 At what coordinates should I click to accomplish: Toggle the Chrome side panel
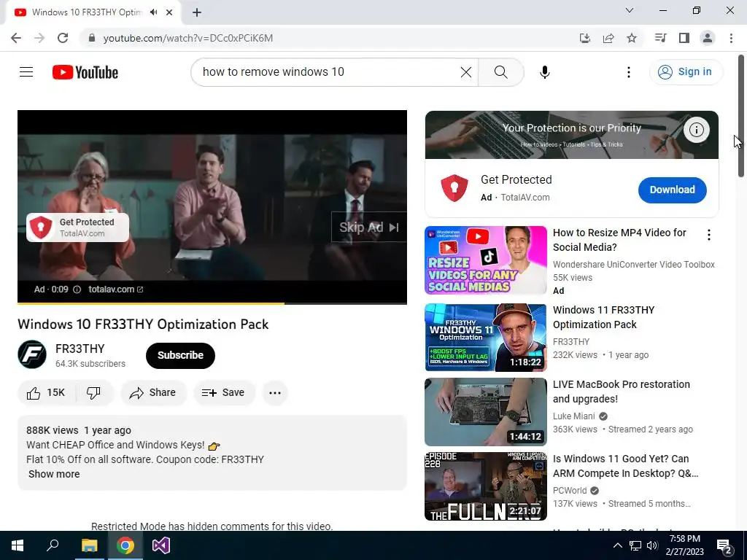[684, 38]
